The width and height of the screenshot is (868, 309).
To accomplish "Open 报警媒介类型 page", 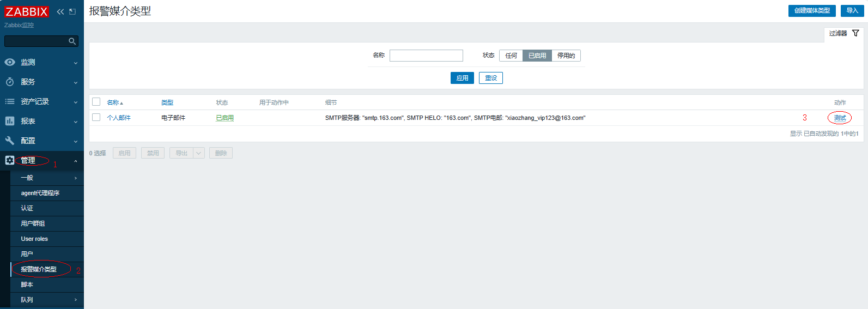I will [x=47, y=269].
